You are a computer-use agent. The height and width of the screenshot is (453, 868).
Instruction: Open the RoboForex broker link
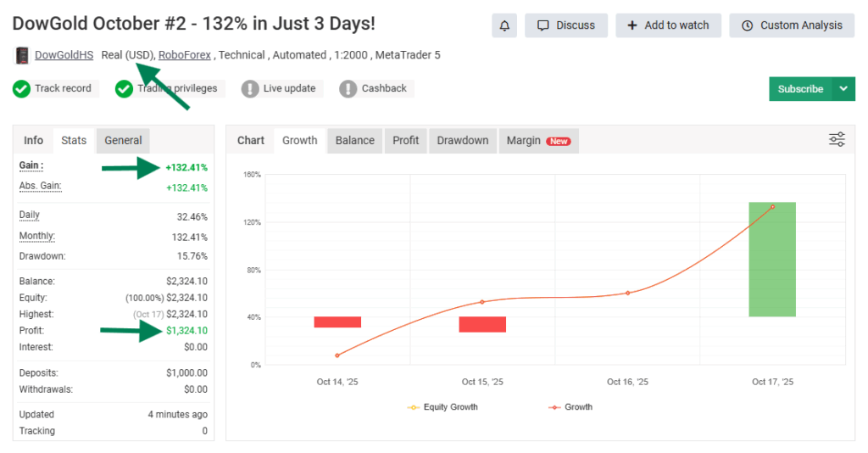tap(186, 55)
